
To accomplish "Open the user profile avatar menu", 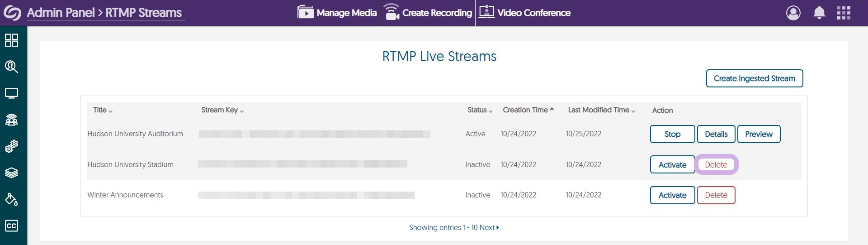I will [x=793, y=13].
